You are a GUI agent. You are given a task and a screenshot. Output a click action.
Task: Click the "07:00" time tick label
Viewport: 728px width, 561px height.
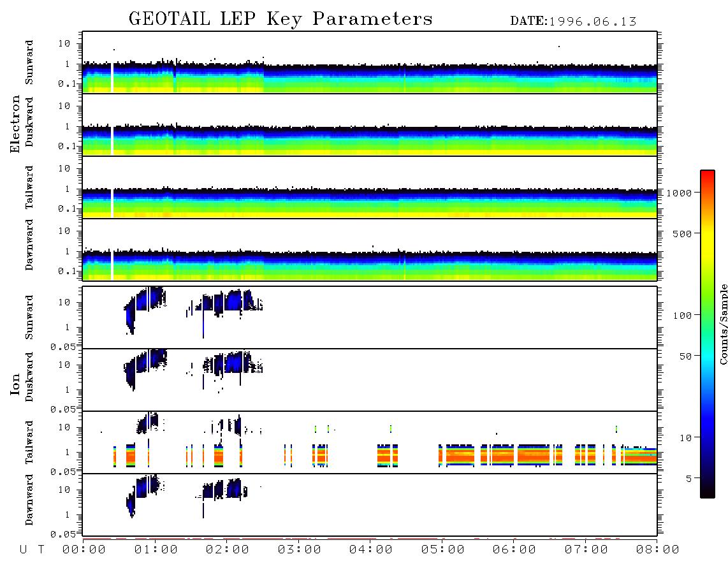pos(586,550)
